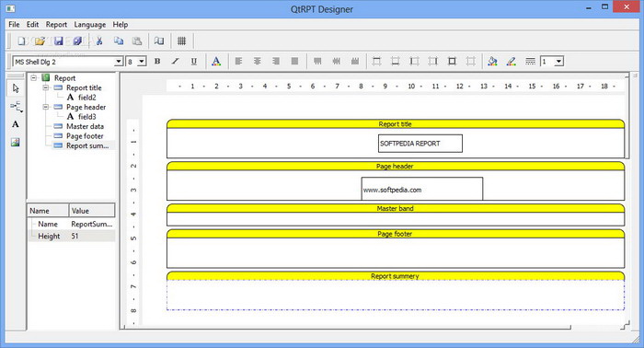Pick border color with pencil icon
644x348 pixels.
click(x=511, y=61)
